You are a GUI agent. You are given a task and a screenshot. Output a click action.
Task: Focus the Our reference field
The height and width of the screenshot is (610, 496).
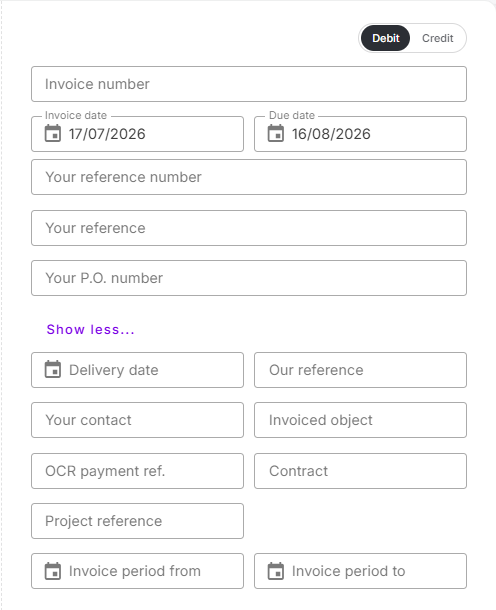360,370
